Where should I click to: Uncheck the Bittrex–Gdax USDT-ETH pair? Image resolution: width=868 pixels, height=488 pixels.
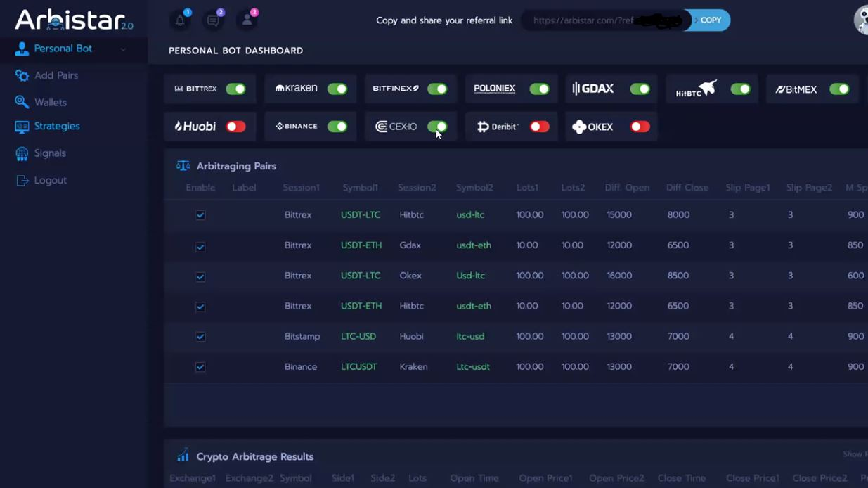[x=200, y=247]
